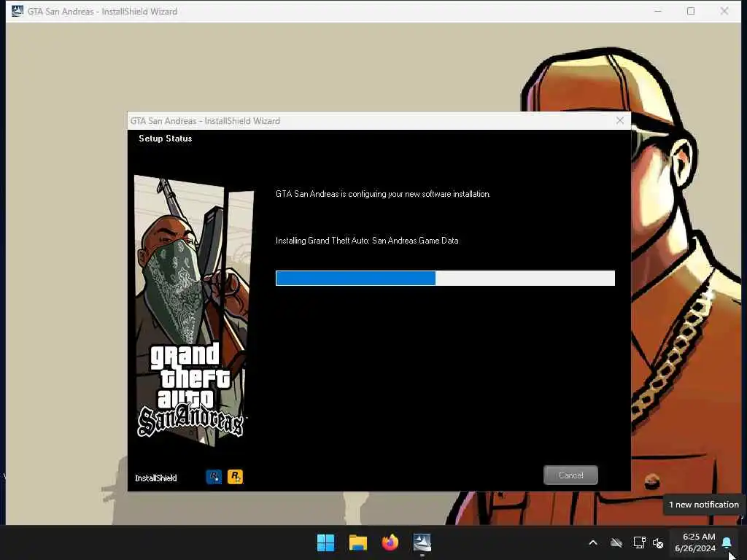The image size is (747, 560).
Task: Close the inner InstallShield Wizard dialog
Action: click(620, 120)
